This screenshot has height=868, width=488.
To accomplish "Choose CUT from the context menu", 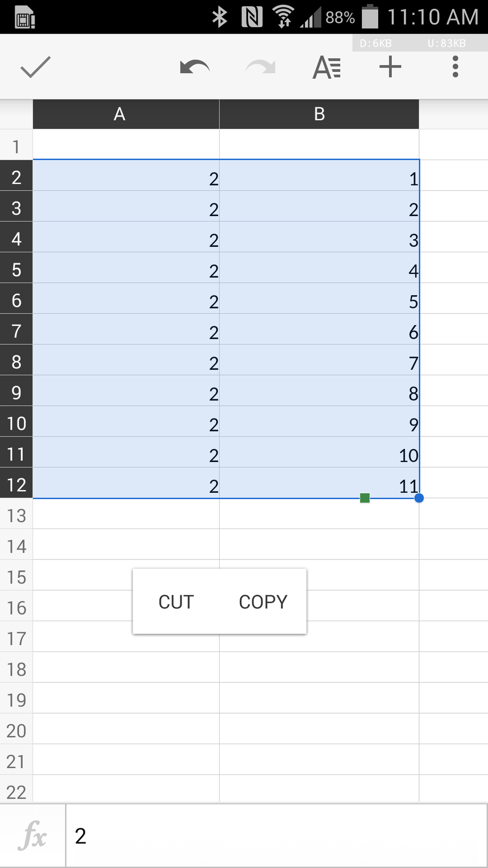I will point(175,601).
